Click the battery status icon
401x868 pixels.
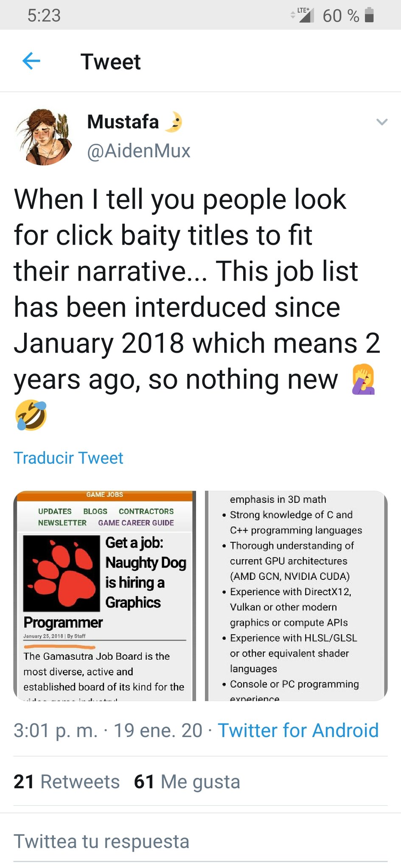pyautogui.click(x=369, y=15)
